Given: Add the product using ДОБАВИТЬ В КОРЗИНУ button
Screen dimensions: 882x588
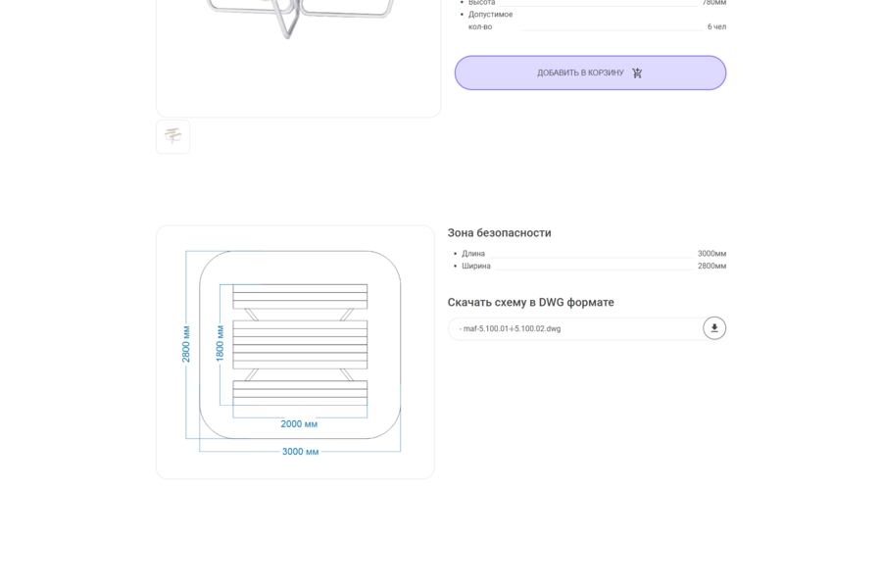Looking at the screenshot, I should pyautogui.click(x=590, y=73).
